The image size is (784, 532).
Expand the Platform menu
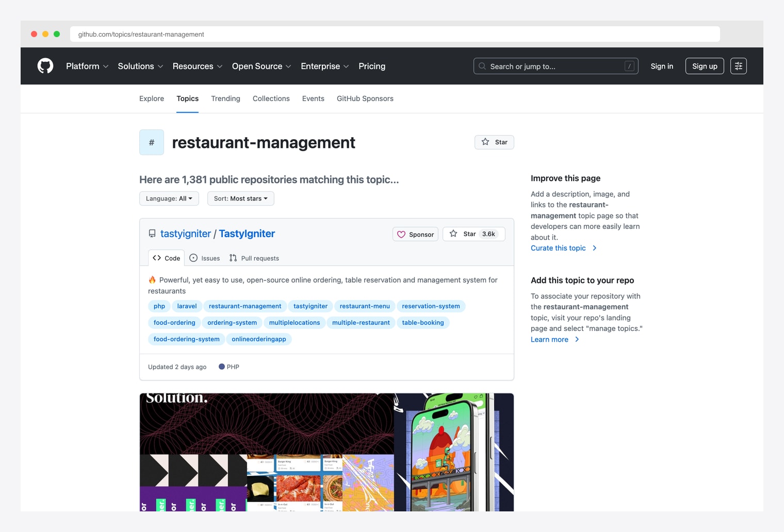[x=87, y=66]
